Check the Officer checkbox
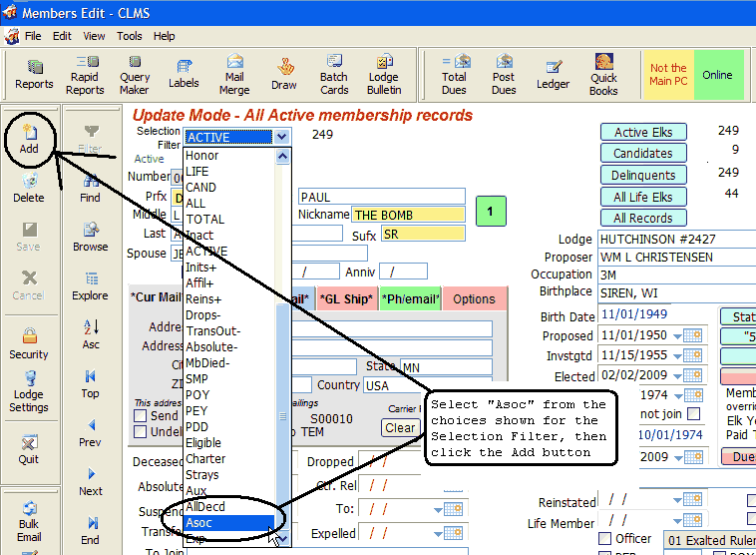756x555 pixels. [x=604, y=539]
